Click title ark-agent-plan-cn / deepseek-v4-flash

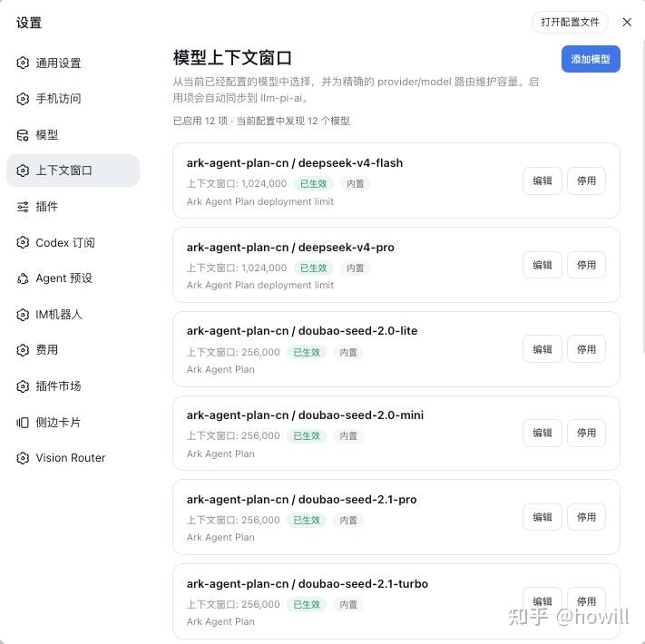295,163
